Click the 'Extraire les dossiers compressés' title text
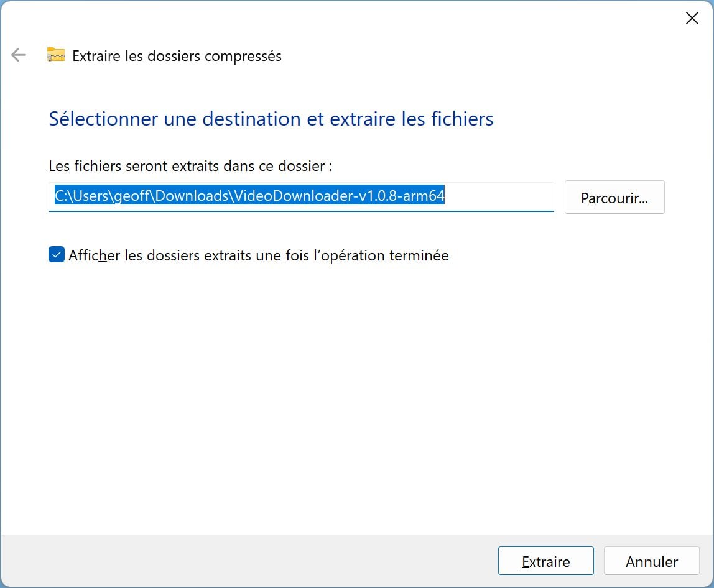Viewport: 714px width, 588px height. click(177, 55)
